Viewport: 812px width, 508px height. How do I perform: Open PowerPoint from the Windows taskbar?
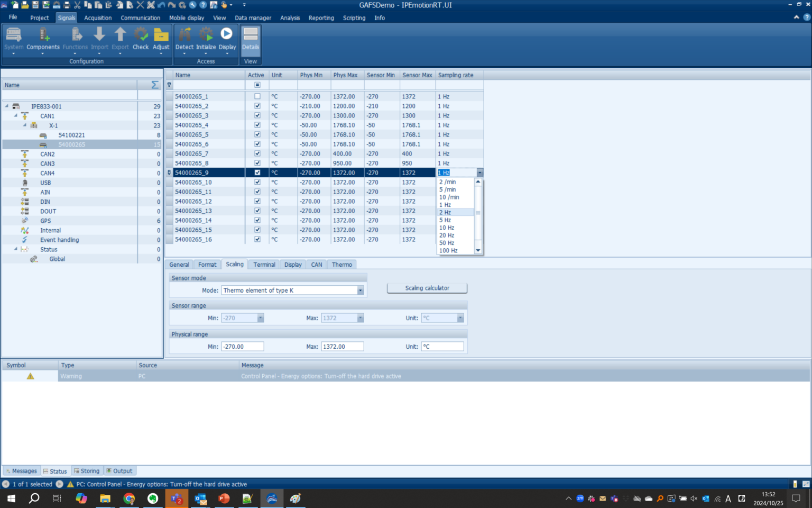tap(224, 498)
